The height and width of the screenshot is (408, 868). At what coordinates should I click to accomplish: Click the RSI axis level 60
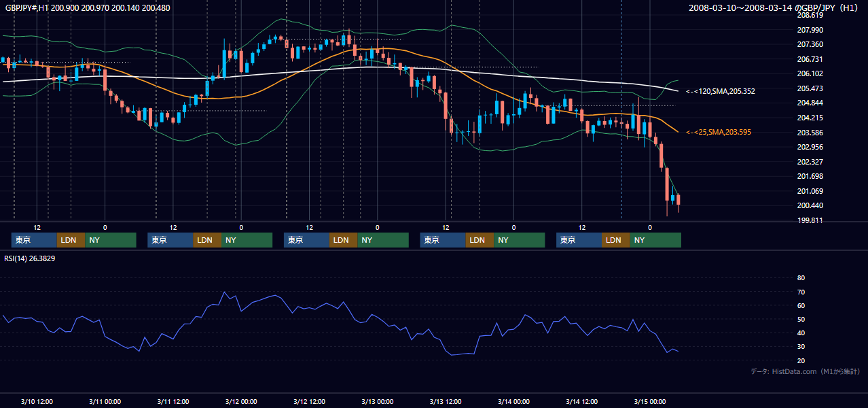pos(801,305)
